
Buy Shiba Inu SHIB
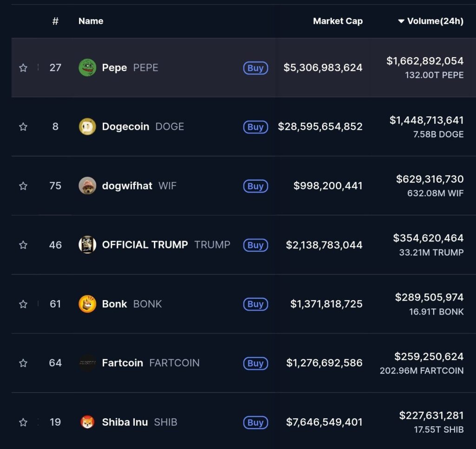pyautogui.click(x=256, y=422)
